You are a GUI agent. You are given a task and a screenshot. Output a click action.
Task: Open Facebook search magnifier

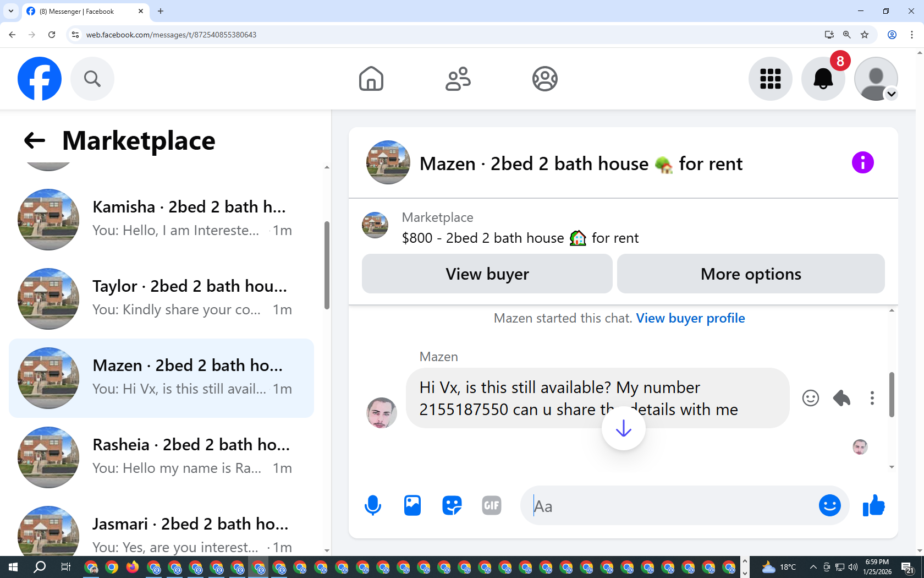[x=92, y=79]
